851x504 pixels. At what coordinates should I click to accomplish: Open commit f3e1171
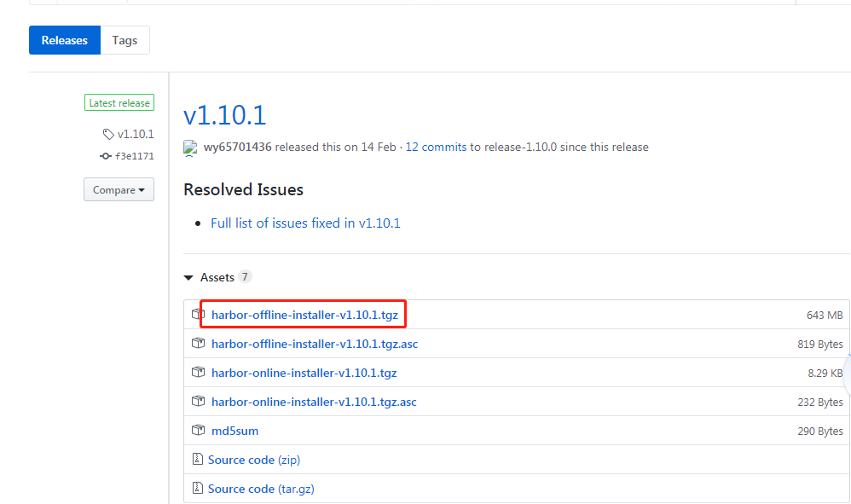coord(135,156)
